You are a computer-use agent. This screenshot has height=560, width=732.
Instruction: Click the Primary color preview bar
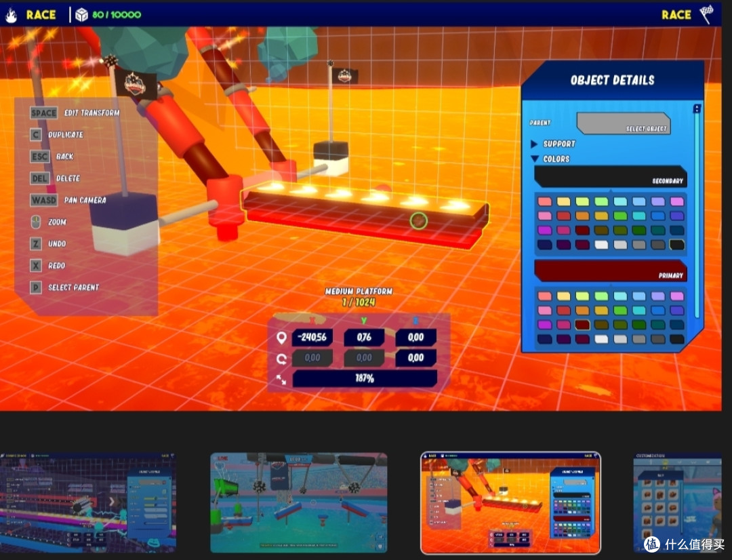(x=610, y=271)
